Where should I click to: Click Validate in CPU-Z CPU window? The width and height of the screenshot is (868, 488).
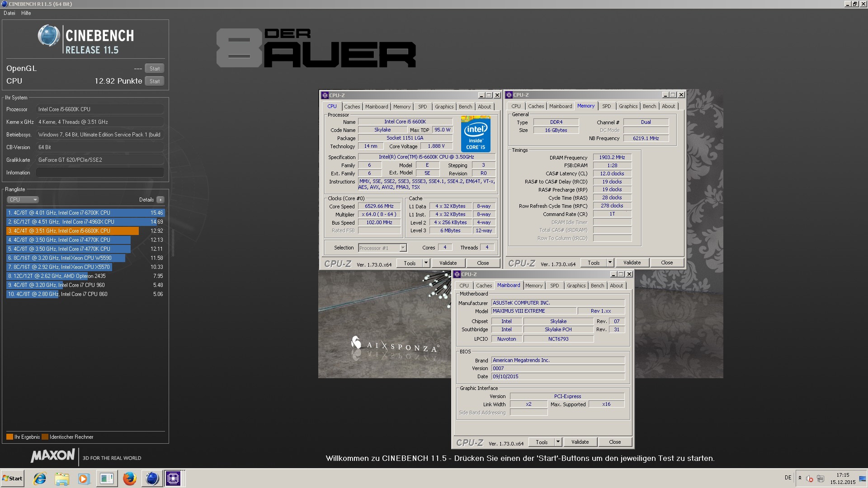tap(448, 263)
